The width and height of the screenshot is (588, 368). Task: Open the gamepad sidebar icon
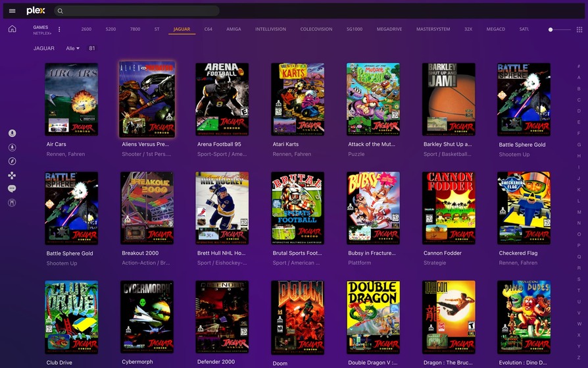(12, 175)
